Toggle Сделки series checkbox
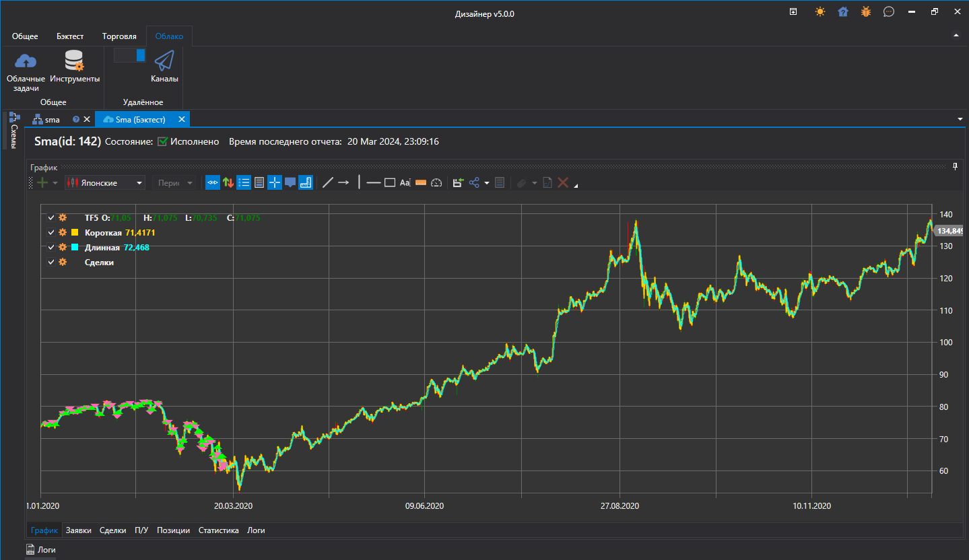Viewport: 969px width, 560px height. [51, 262]
